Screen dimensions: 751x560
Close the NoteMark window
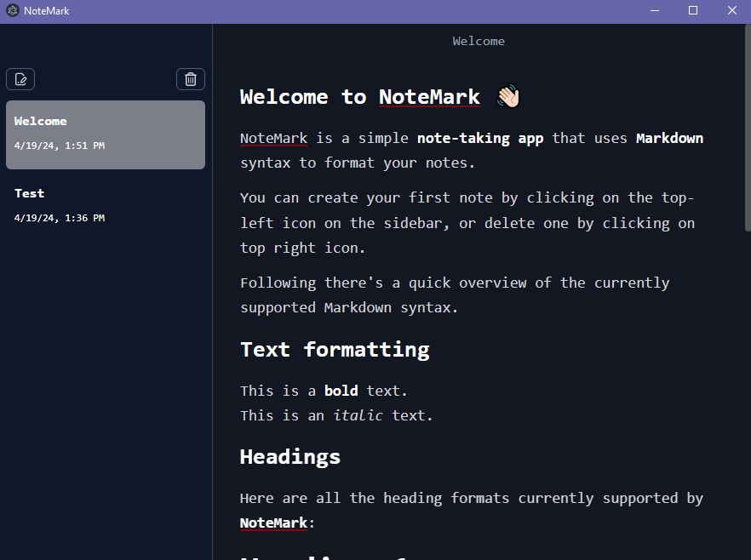click(x=731, y=11)
